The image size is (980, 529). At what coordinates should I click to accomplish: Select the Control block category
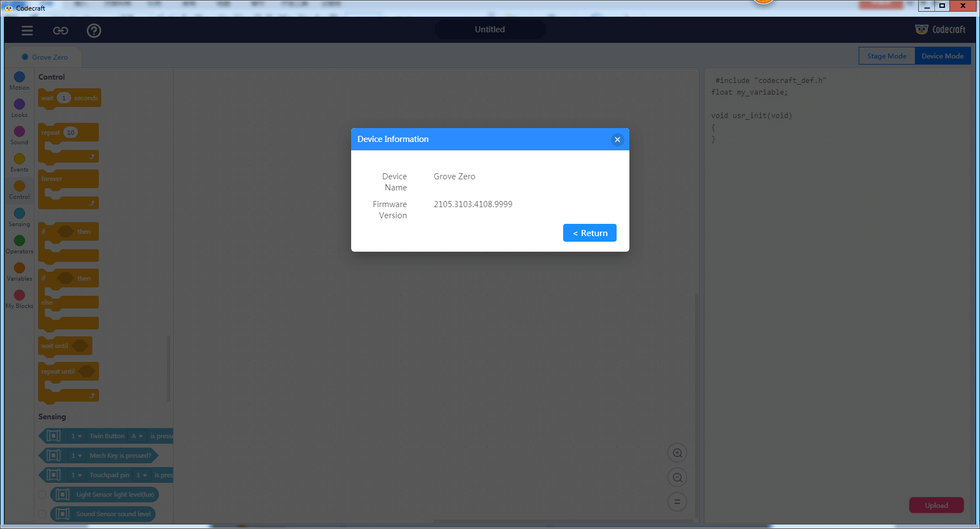click(19, 190)
